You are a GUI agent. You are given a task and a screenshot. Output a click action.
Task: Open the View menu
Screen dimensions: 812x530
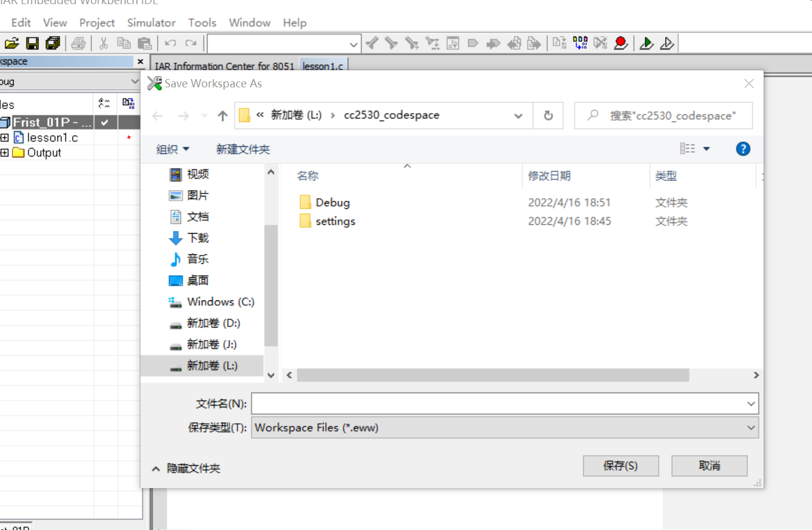55,22
